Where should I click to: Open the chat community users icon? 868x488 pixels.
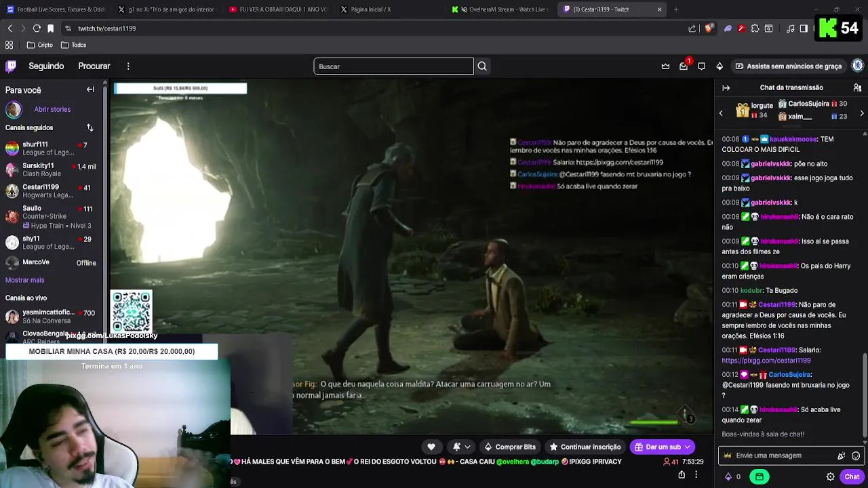pos(857,87)
